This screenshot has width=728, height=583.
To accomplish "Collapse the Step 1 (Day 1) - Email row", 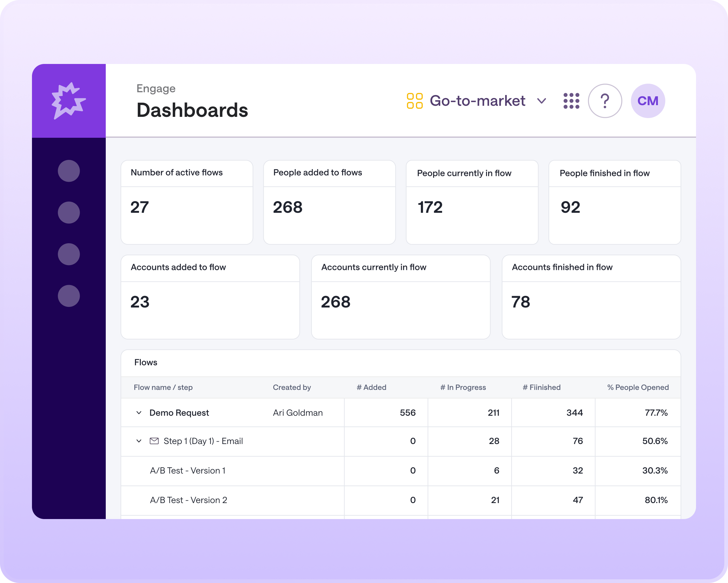I will (139, 441).
